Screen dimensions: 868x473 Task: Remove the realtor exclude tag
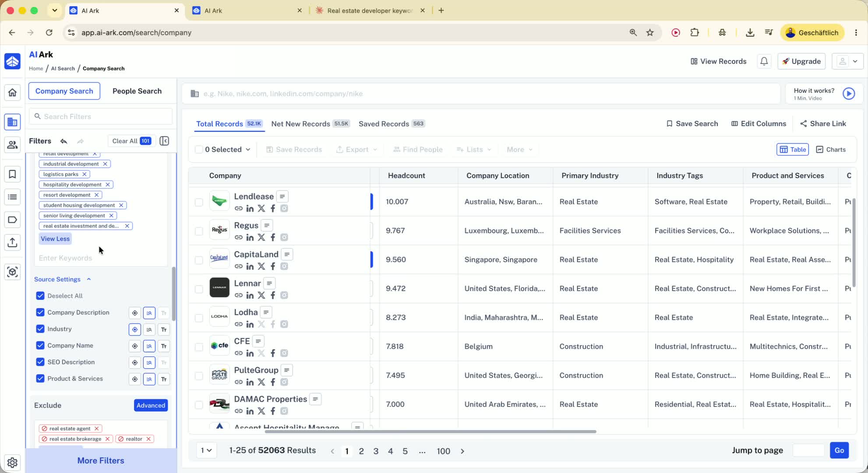click(x=148, y=439)
